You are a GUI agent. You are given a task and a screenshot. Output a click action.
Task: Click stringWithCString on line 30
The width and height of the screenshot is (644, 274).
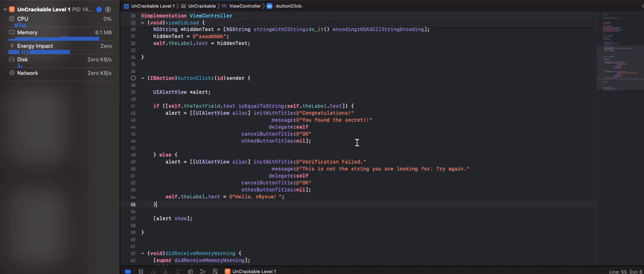pos(279,30)
